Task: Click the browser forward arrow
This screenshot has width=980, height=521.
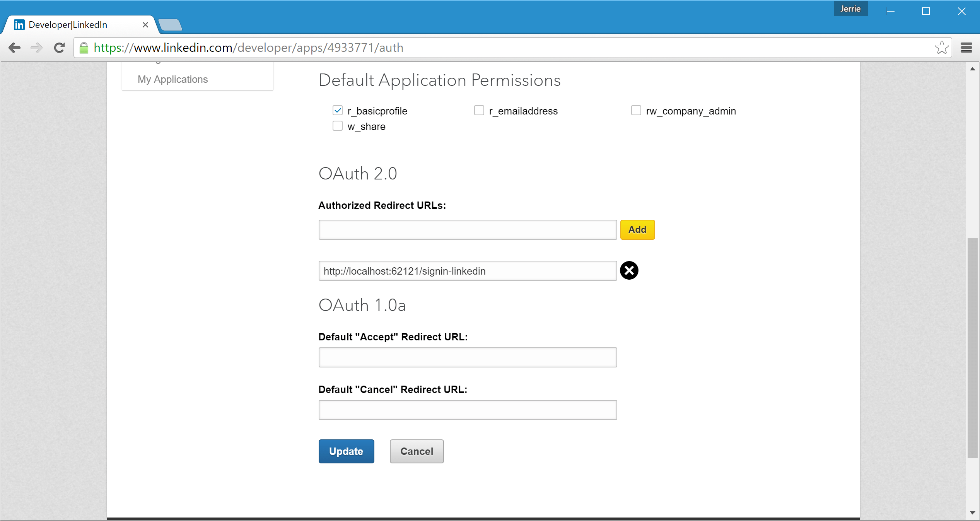Action: [x=37, y=48]
